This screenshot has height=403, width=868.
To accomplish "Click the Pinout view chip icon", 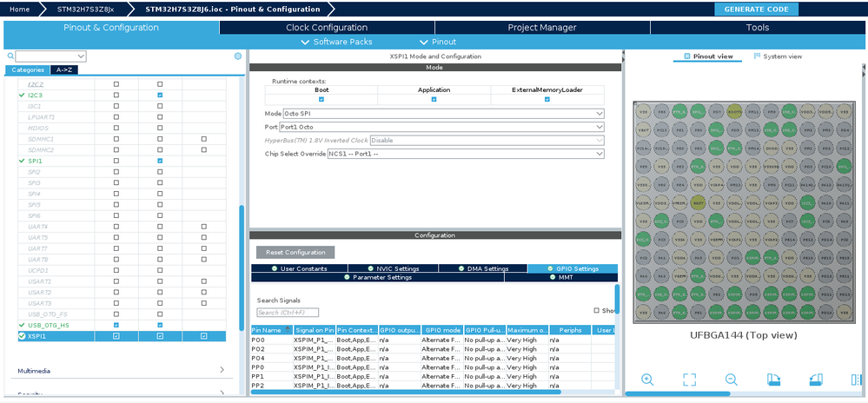I will (687, 56).
